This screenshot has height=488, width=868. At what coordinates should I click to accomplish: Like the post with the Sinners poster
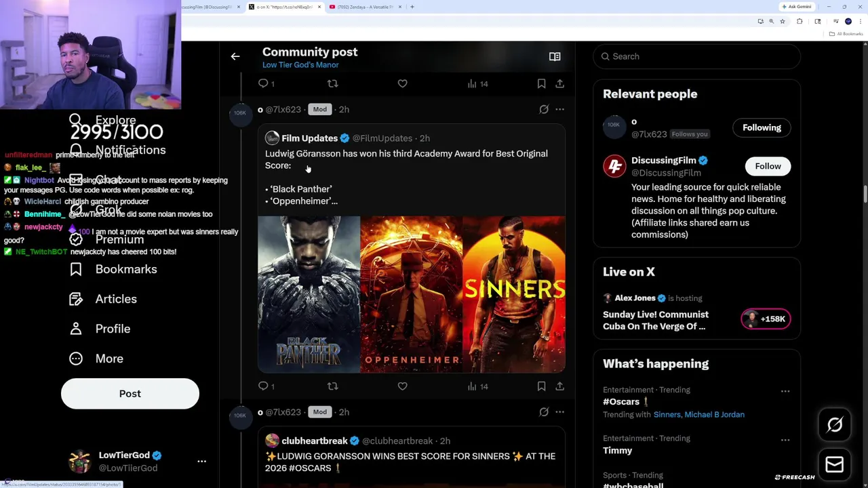pos(402,386)
